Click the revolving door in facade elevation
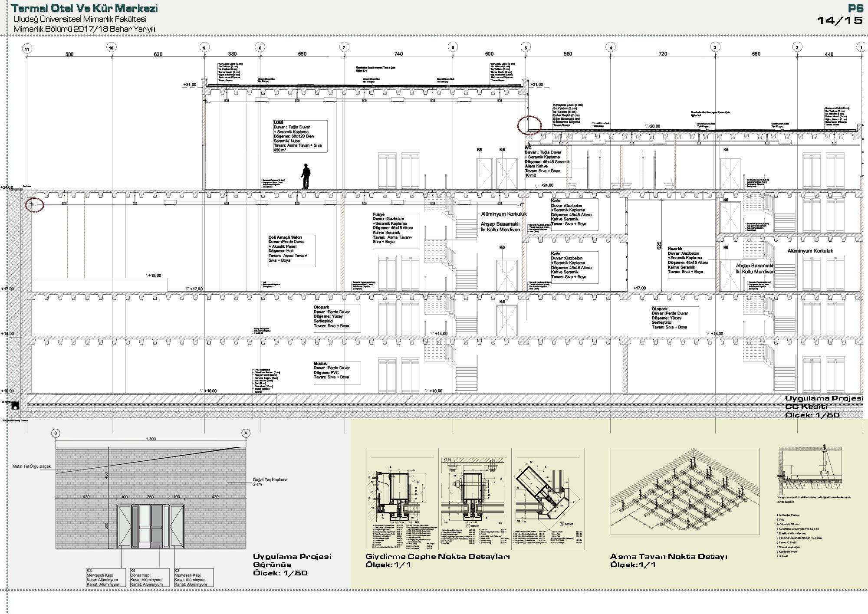 click(151, 526)
